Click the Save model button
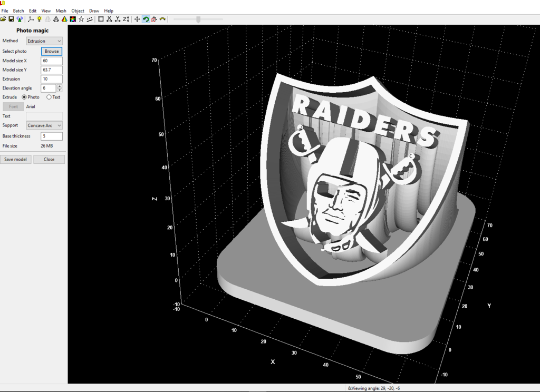This screenshot has width=540, height=392. pyautogui.click(x=15, y=159)
